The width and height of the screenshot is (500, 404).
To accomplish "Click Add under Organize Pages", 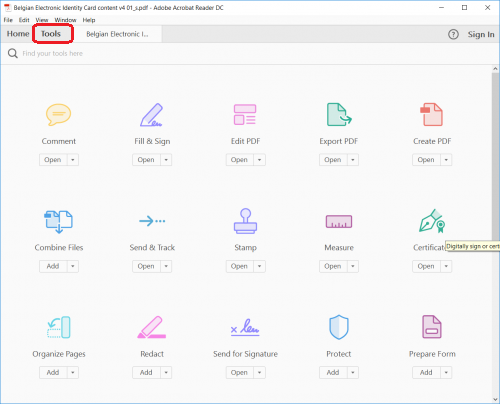I will (53, 372).
